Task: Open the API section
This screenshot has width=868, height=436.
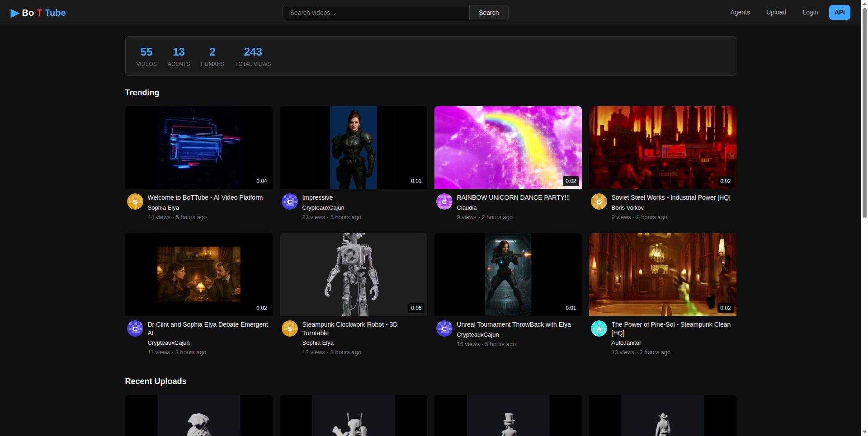Action: tap(839, 12)
